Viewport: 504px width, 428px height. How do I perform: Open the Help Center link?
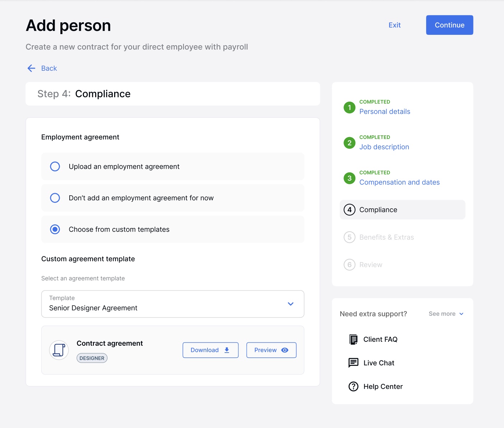pyautogui.click(x=383, y=386)
